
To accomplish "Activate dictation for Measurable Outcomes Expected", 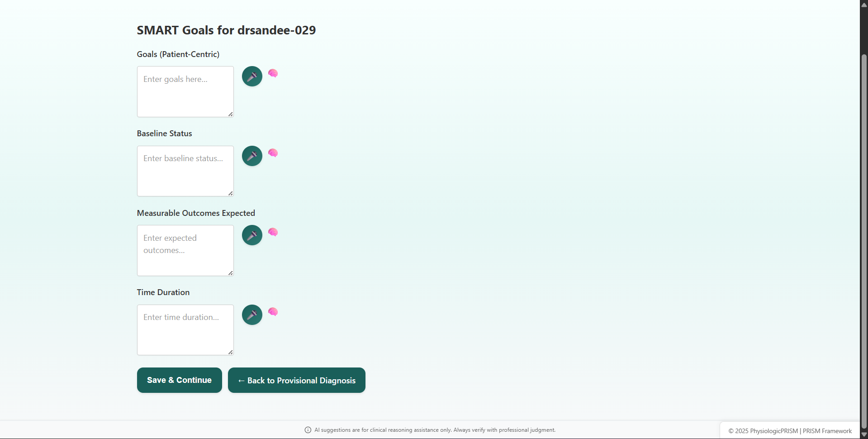I will point(251,235).
